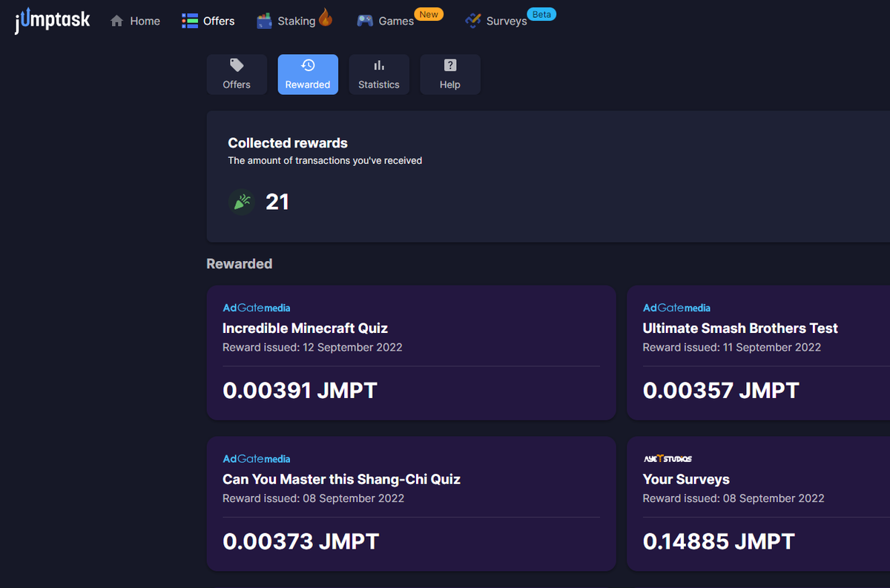This screenshot has width=890, height=588.
Task: Click the 0.00391 JMPT amount
Action: tap(300, 390)
